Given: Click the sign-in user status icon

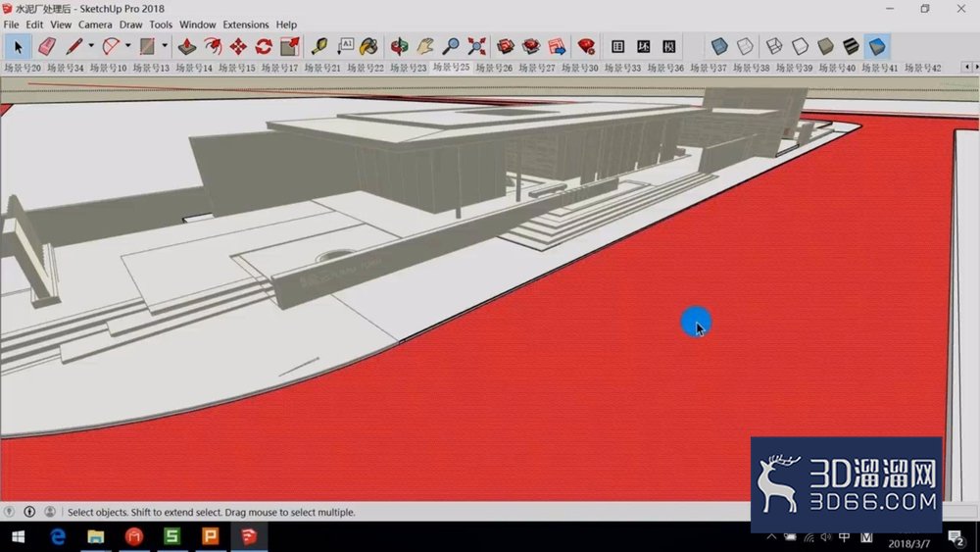Looking at the screenshot, I should tap(50, 512).
